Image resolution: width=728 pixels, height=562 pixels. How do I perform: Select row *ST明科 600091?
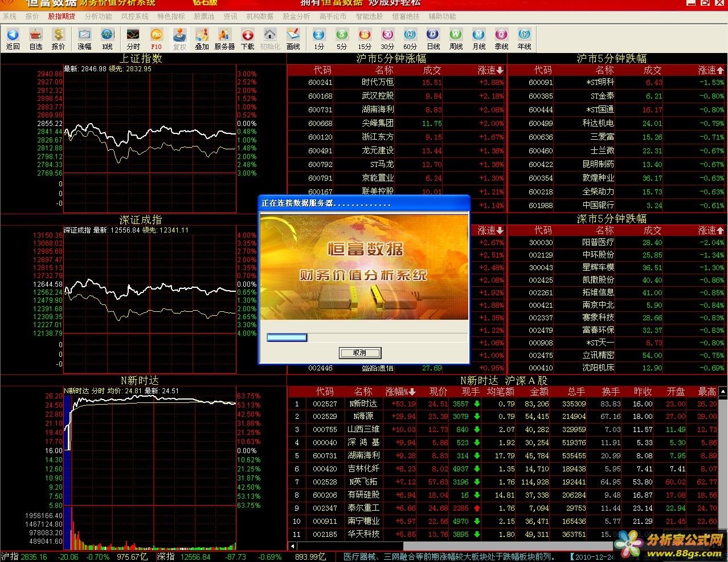click(x=617, y=82)
